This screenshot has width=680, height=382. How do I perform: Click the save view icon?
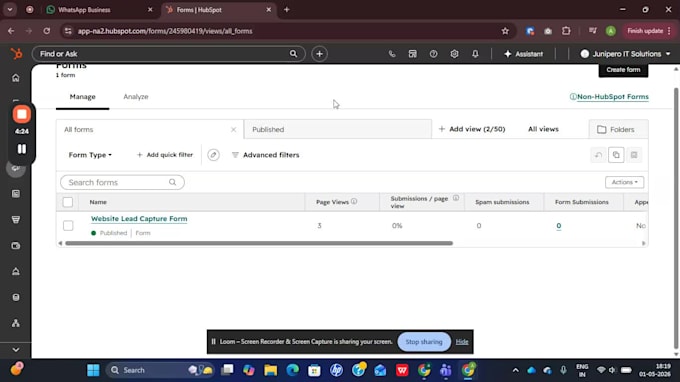pyautogui.click(x=634, y=155)
